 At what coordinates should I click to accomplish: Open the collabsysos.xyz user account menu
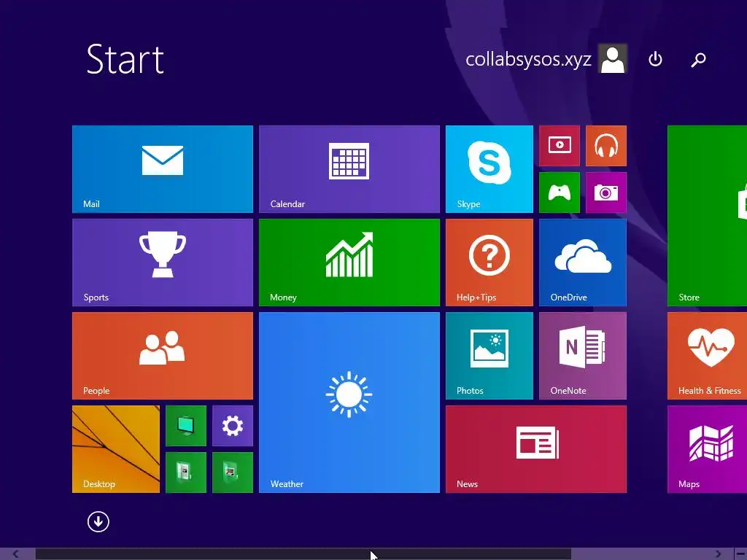(546, 59)
